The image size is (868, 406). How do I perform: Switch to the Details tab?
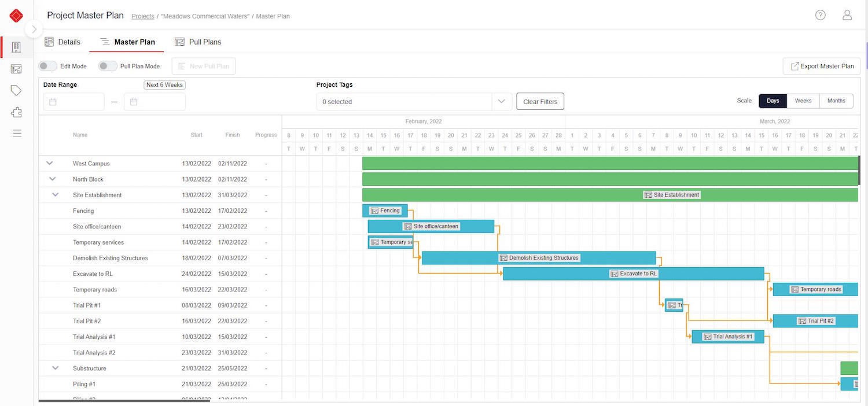(62, 42)
